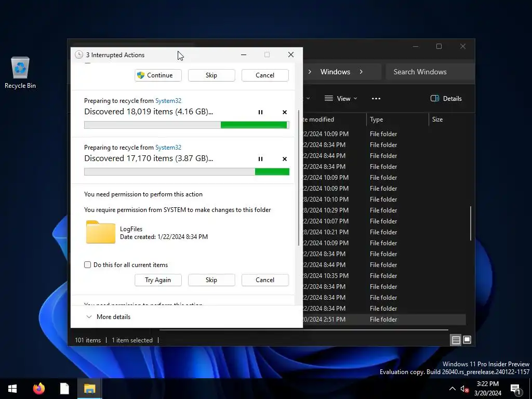Screen dimensions: 532x399
Task: Select the row modified 10:10 PM
Action: [x=383, y=199]
